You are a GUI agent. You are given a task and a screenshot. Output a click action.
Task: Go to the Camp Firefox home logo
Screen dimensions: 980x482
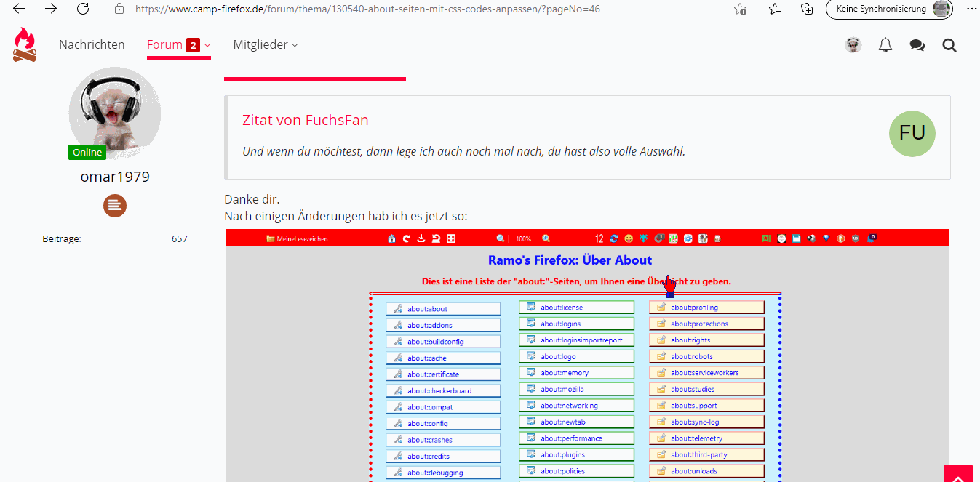[24, 44]
